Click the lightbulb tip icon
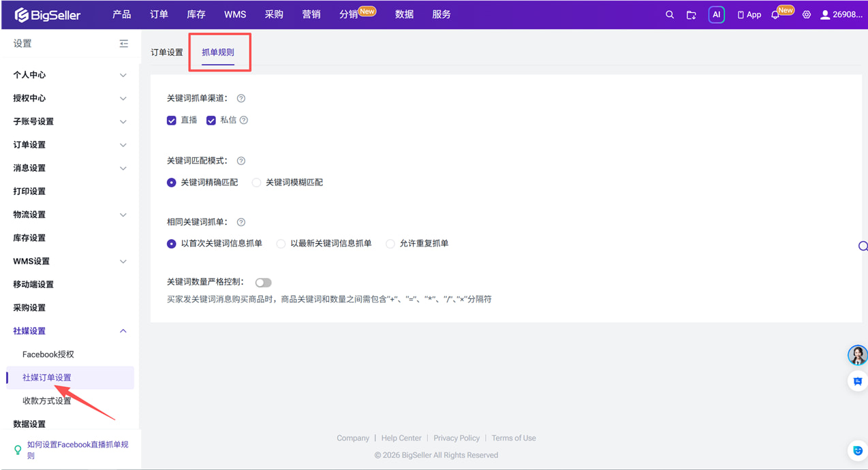This screenshot has height=470, width=868. (x=18, y=450)
